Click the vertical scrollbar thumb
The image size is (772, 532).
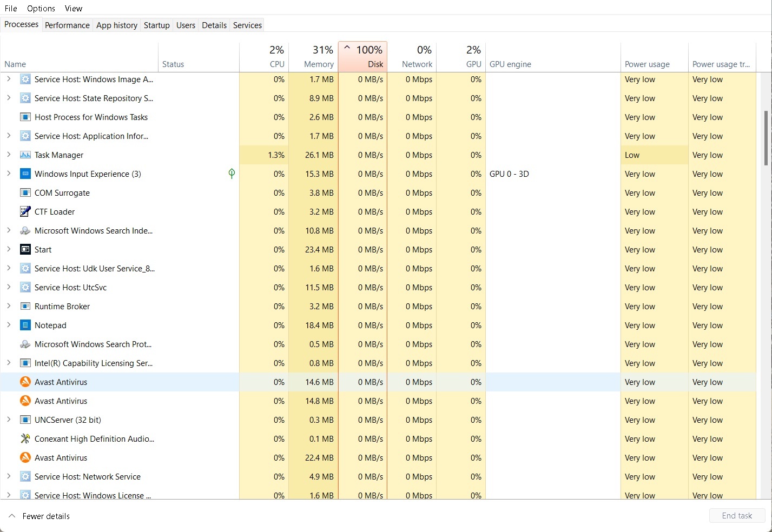click(x=766, y=138)
